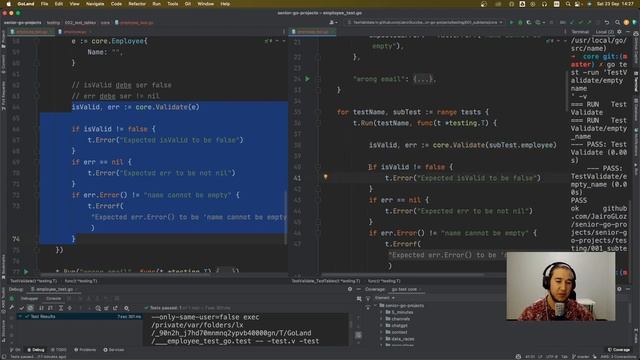Open Git tool window from the bottom bar
640x360 pixels.
tap(16, 350)
